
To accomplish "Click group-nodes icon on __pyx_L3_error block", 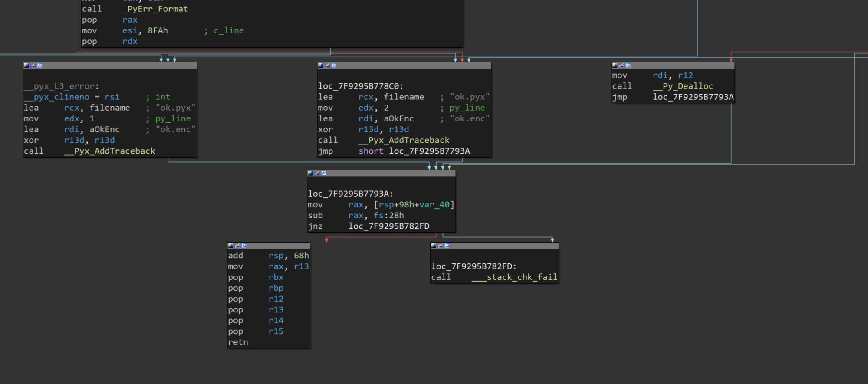I will (40, 66).
